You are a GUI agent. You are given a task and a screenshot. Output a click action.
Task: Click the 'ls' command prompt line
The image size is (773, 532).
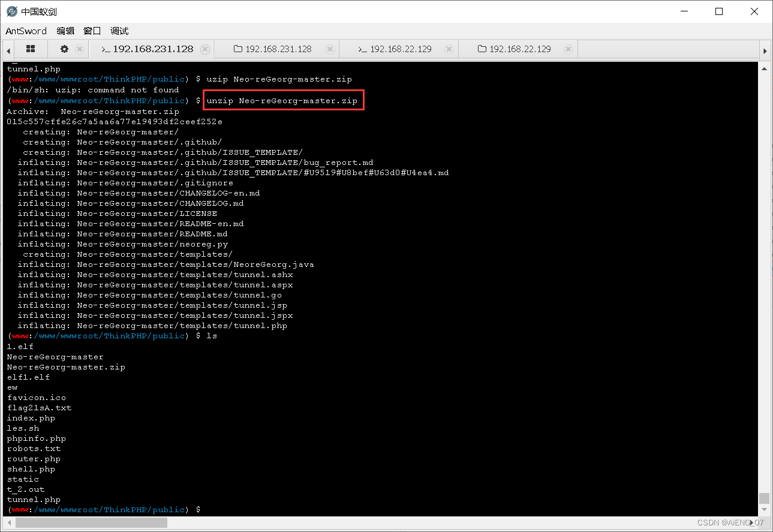tap(112, 336)
